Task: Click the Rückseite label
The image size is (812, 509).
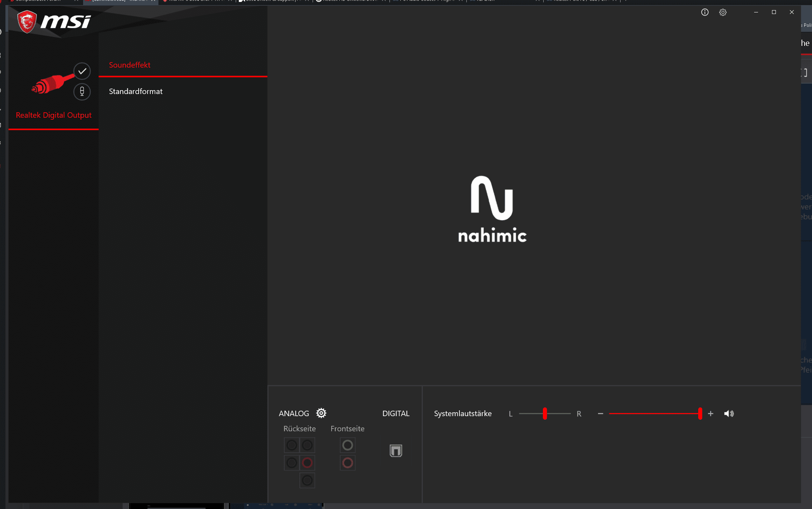Action: click(x=299, y=429)
